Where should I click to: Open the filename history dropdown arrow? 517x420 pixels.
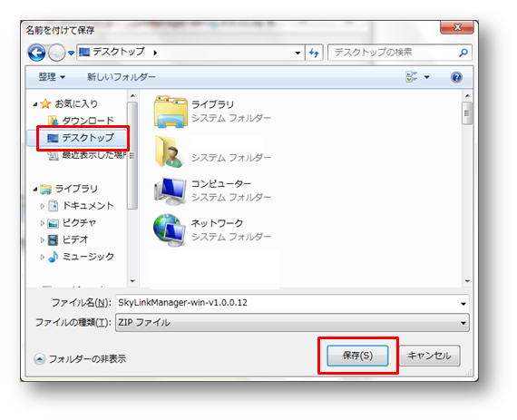click(x=463, y=304)
